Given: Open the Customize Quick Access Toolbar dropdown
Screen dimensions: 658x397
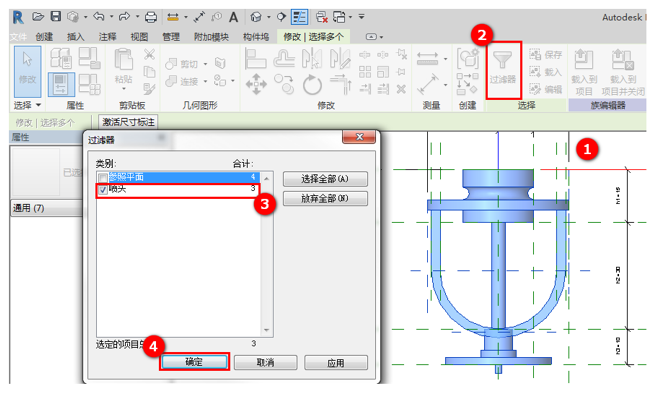Looking at the screenshot, I should [x=361, y=17].
